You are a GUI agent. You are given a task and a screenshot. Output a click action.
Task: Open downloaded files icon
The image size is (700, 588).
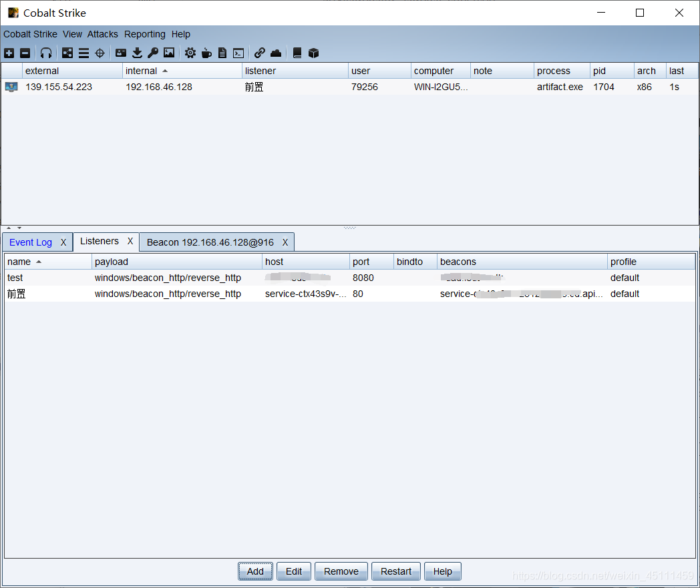137,53
